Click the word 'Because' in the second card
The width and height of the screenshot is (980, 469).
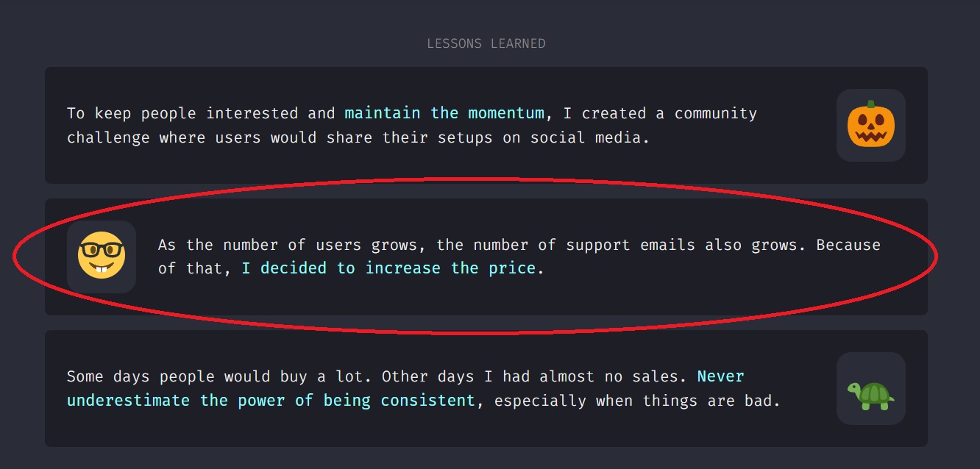(x=848, y=245)
